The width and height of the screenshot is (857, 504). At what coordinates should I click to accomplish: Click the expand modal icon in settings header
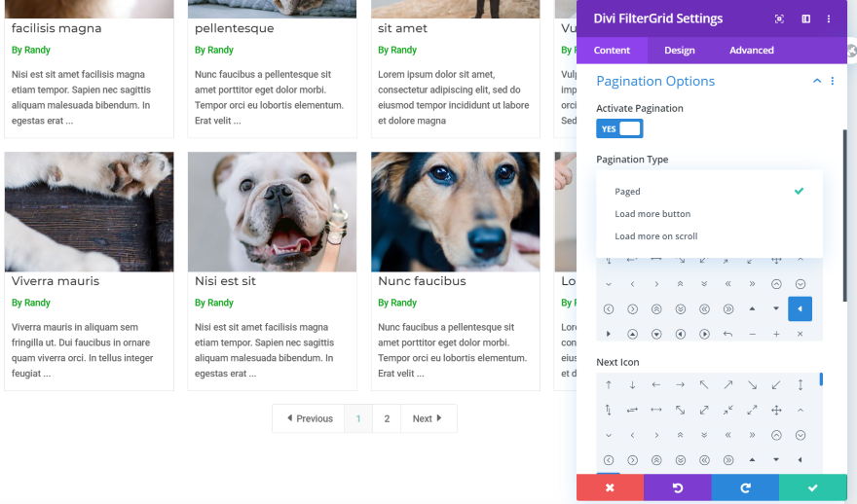click(x=779, y=18)
